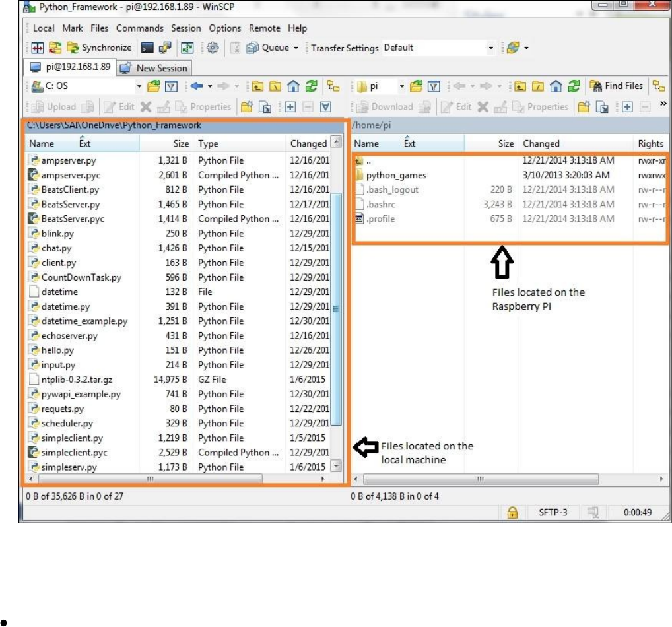Click remote panel open directory icon
This screenshot has width=672, height=627.
click(416, 86)
